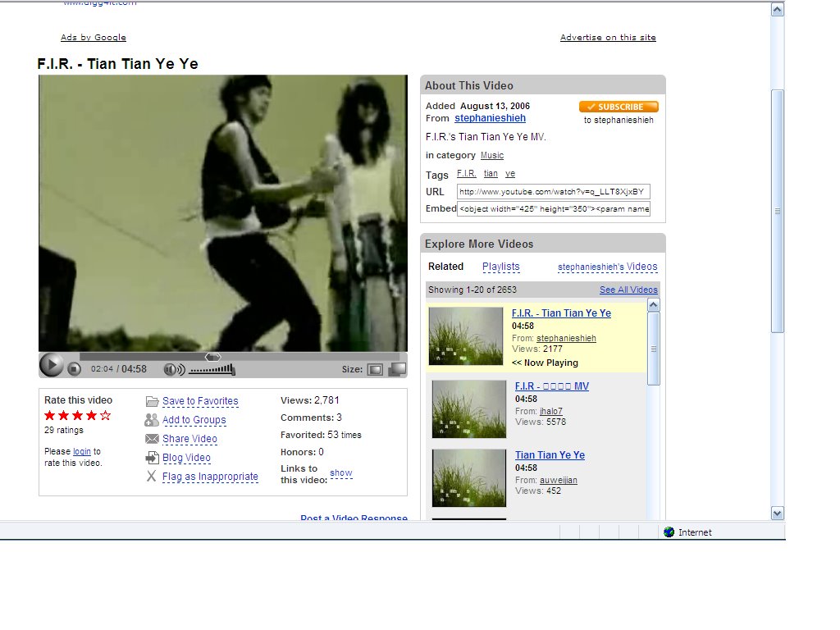
Task: Switch to normal video size icon
Action: point(375,369)
